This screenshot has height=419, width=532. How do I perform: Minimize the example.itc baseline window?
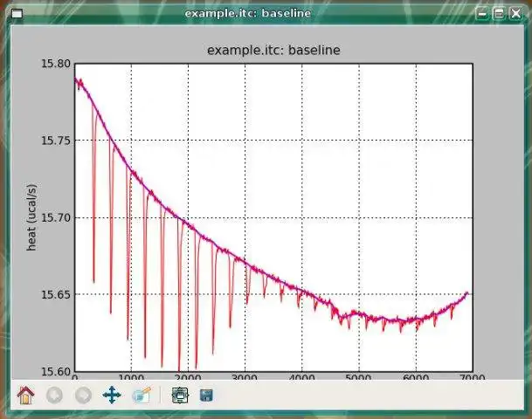(x=482, y=14)
